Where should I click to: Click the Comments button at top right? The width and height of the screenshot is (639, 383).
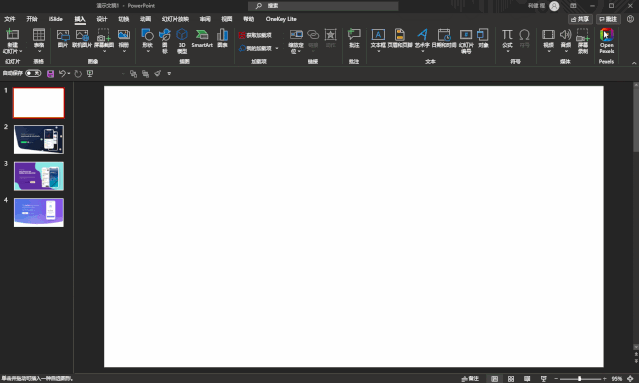coord(608,19)
